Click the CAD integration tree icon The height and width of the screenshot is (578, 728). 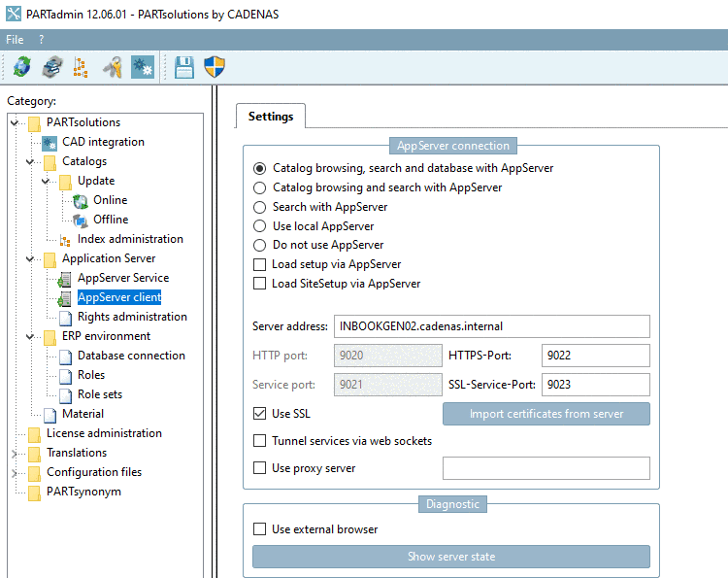click(50, 143)
